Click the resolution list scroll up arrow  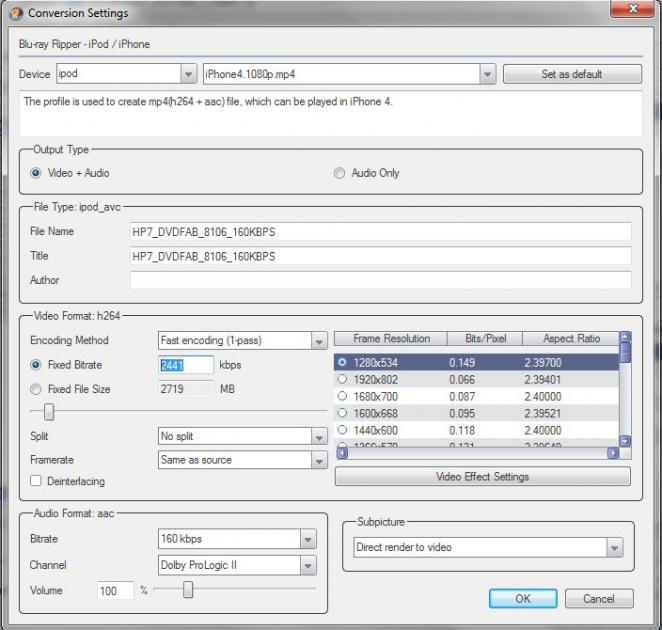(625, 337)
